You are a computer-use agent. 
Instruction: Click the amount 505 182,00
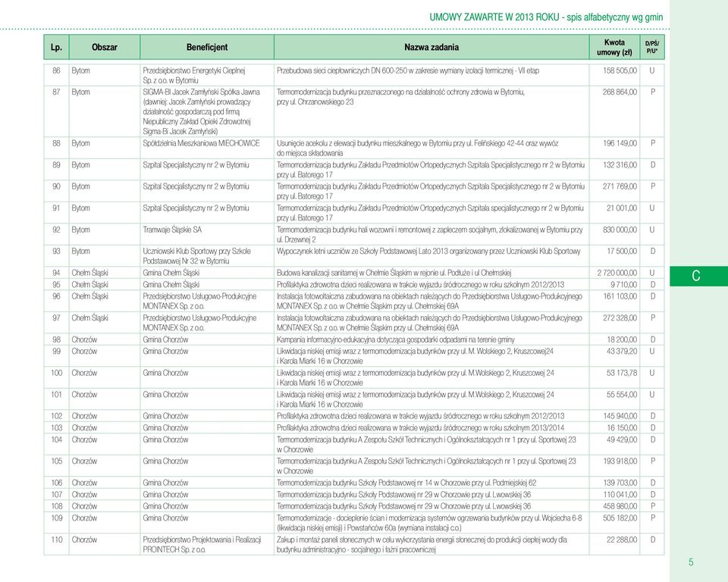[620, 518]
